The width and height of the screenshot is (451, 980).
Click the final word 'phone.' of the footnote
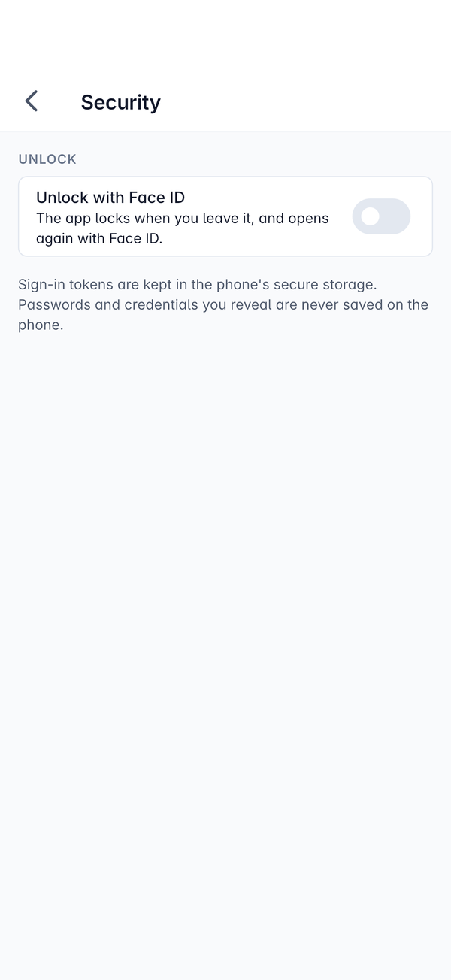(x=41, y=325)
